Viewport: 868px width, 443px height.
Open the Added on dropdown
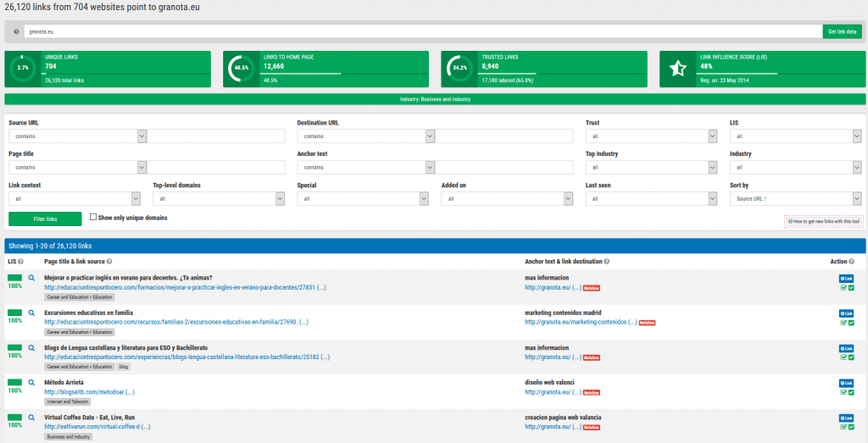(507, 198)
